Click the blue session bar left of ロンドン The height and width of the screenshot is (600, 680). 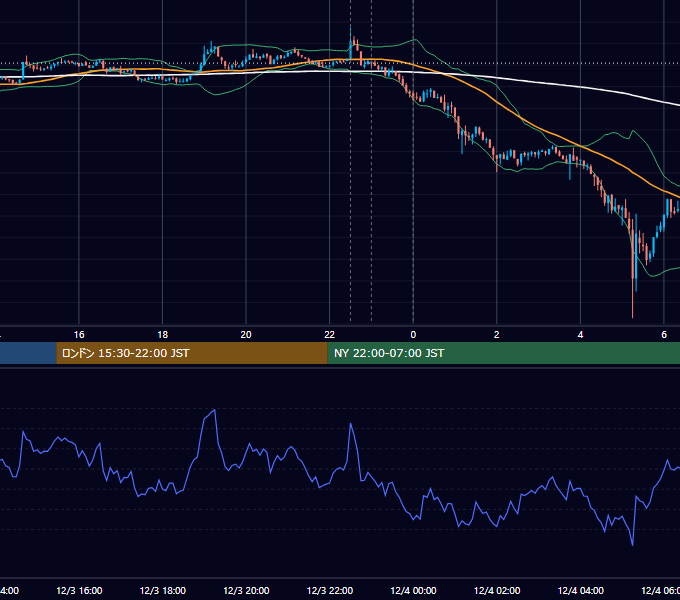pyautogui.click(x=28, y=353)
